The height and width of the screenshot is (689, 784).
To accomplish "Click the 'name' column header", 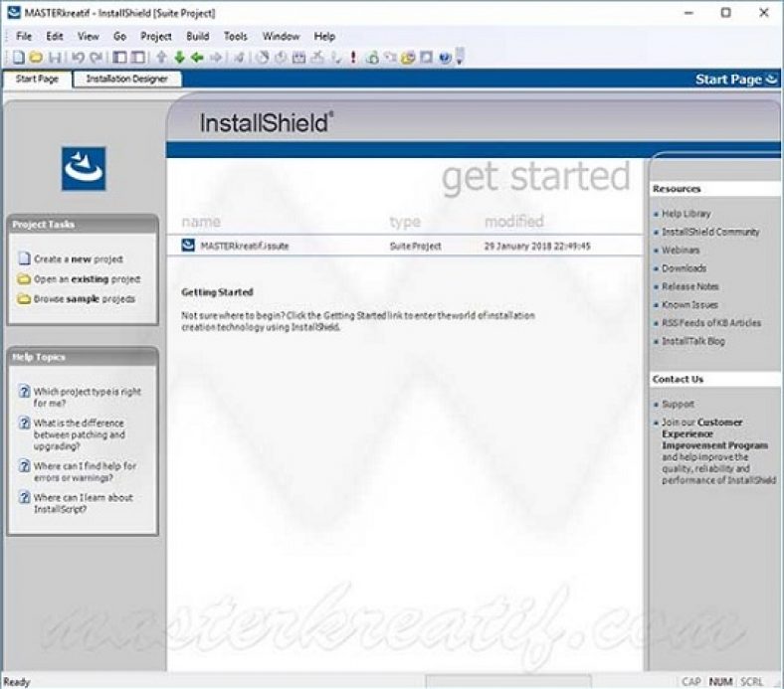I will coord(201,222).
